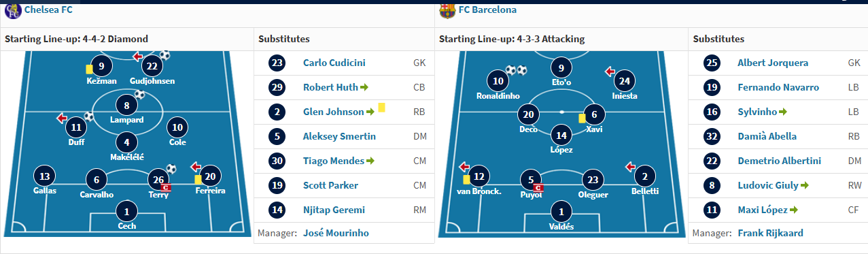Open the FC Barcelona team link
Viewport: 868px width, 254px height.
coord(487,10)
